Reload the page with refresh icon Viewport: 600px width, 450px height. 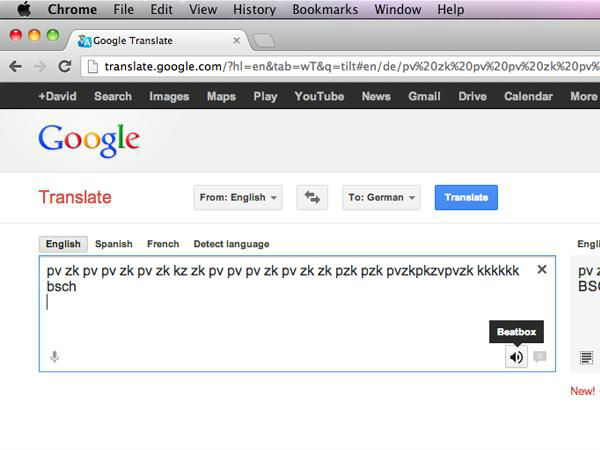(65, 66)
